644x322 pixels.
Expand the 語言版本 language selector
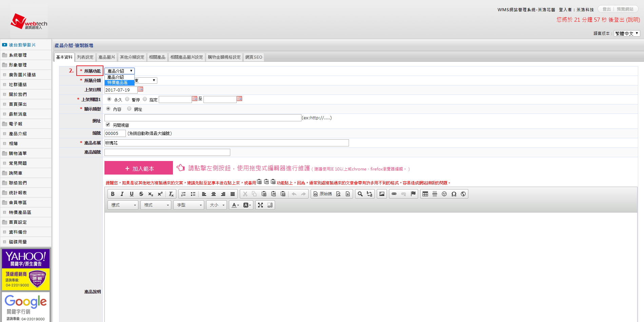(x=627, y=33)
